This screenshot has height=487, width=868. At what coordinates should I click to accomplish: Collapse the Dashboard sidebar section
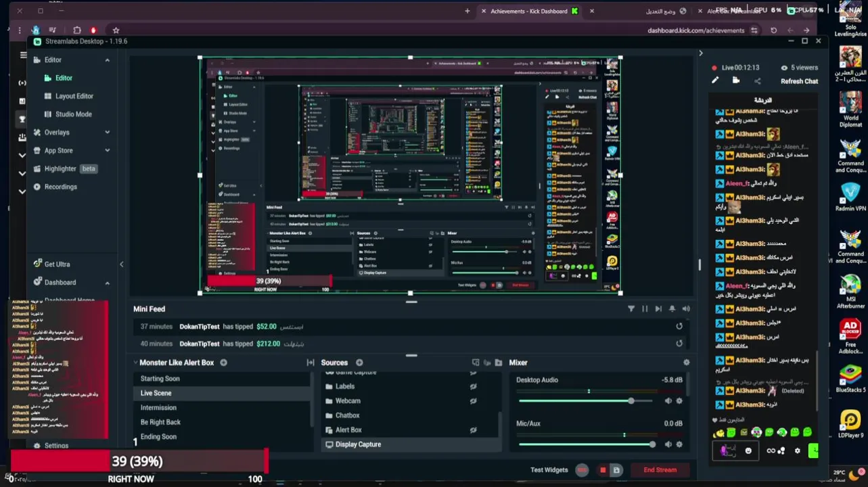coord(107,283)
